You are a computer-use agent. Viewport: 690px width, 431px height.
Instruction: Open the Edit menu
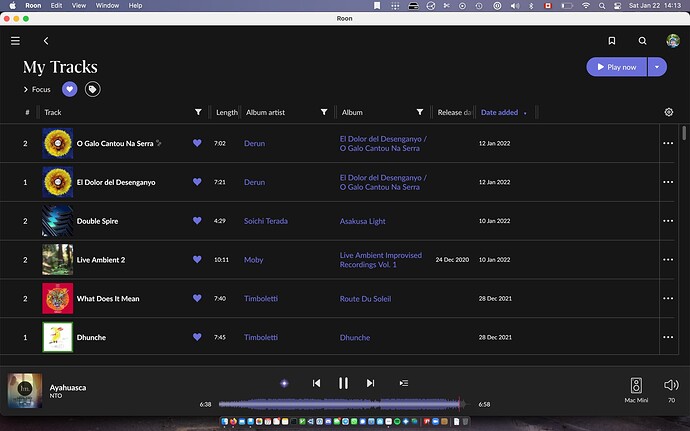point(56,6)
